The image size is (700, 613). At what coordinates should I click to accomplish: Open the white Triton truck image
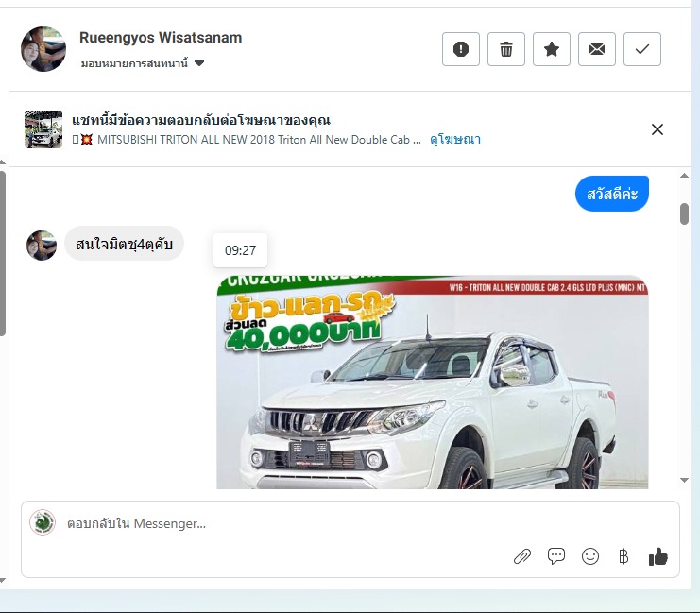point(432,383)
